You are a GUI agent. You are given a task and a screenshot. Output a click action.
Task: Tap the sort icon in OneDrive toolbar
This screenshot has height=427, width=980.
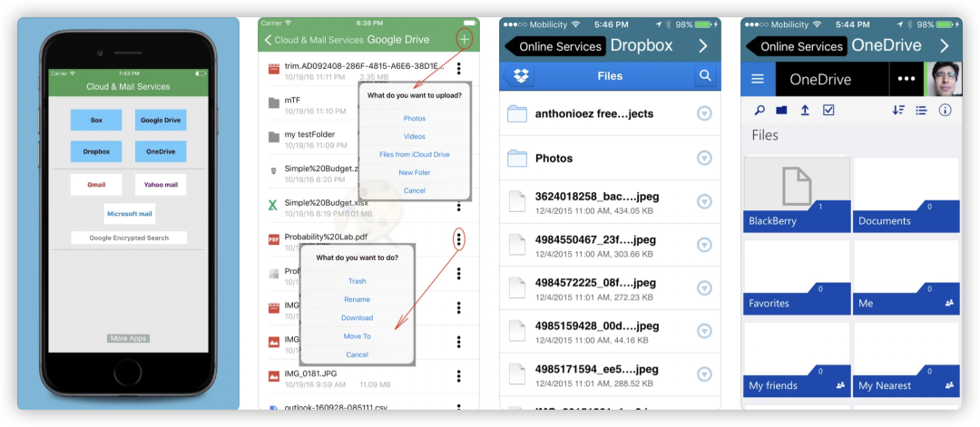point(898,111)
